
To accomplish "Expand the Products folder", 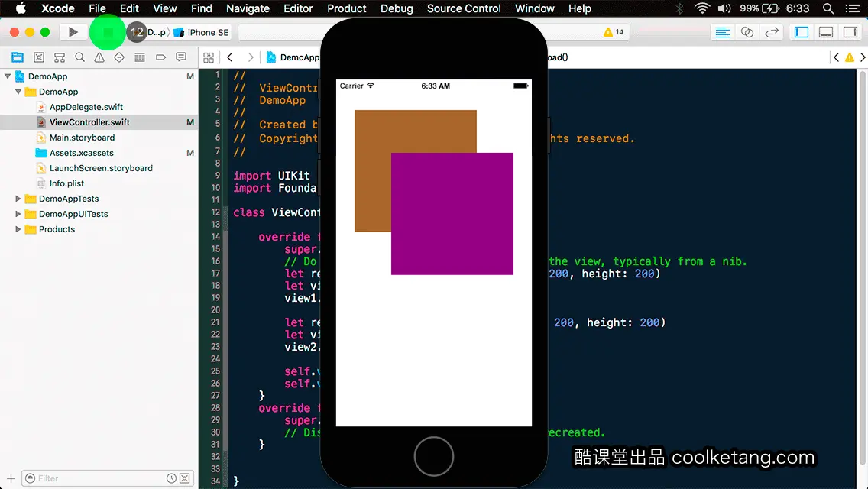I will [x=18, y=228].
